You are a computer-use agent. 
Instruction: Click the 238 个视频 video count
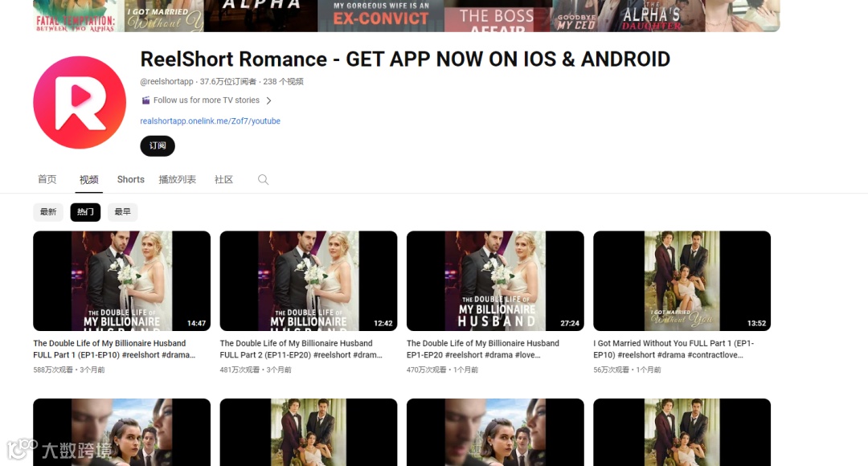284,81
